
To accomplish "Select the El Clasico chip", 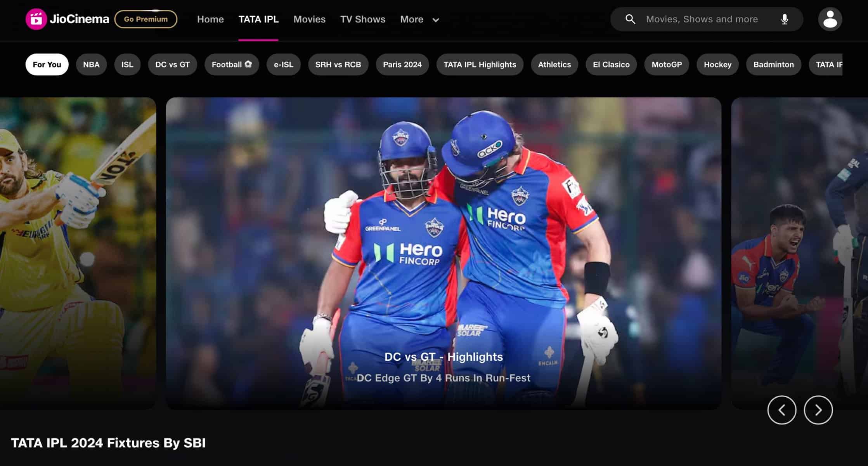I will (x=611, y=64).
